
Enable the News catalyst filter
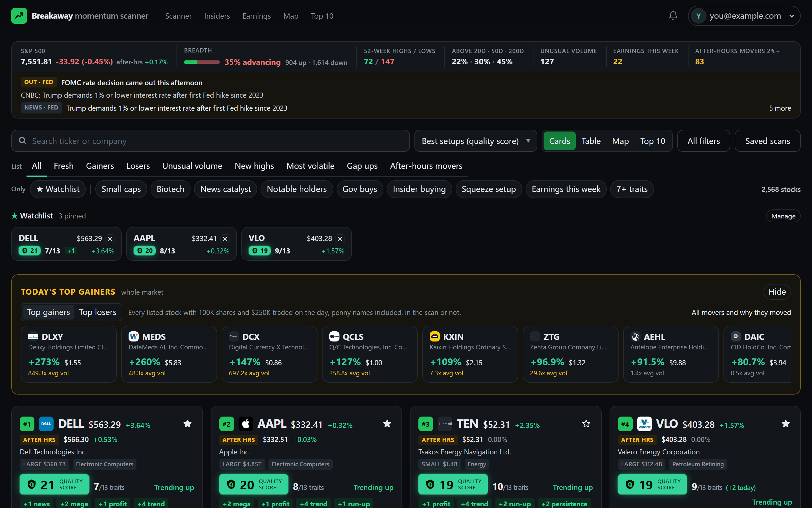point(226,189)
